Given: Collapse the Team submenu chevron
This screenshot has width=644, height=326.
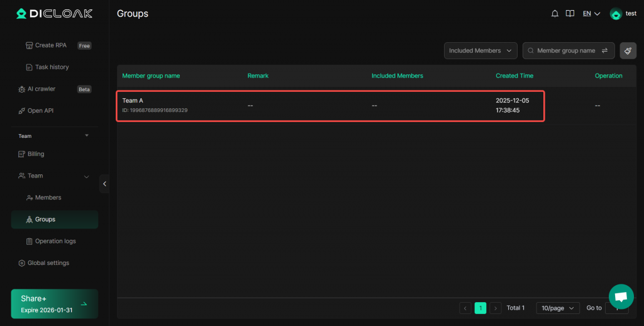Looking at the screenshot, I should [87, 176].
